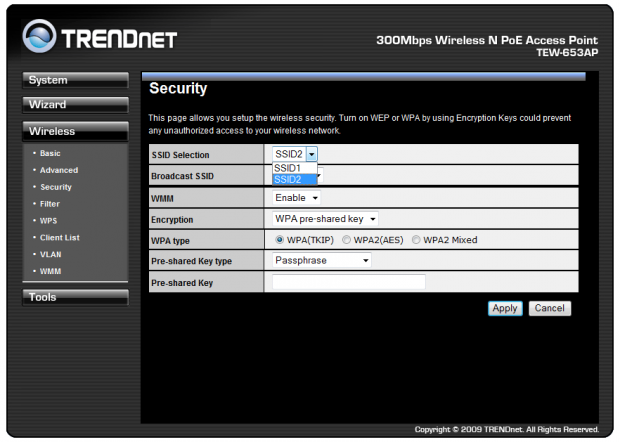Open the System menu section
Screen dimensions: 620x442
[75, 80]
